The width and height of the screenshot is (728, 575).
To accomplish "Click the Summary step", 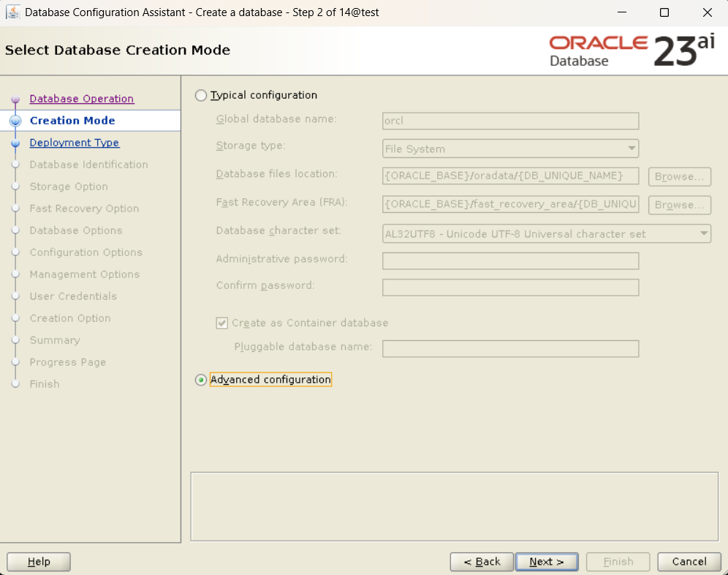I will pyautogui.click(x=55, y=340).
